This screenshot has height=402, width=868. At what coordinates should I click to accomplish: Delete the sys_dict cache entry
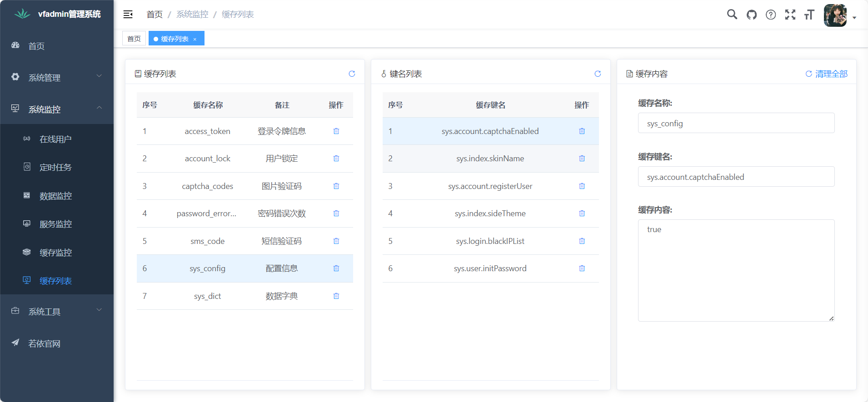[336, 296]
